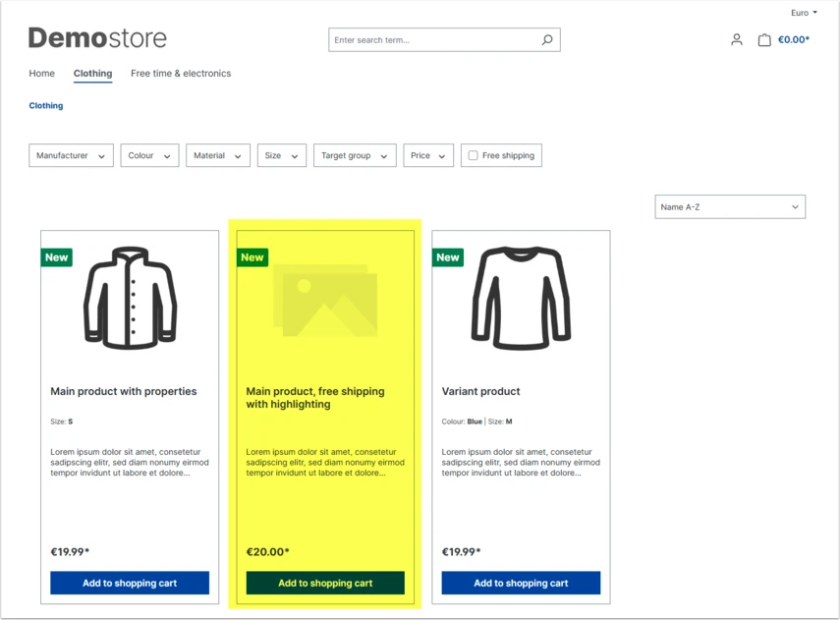Click the New badge on Variant product

448,257
